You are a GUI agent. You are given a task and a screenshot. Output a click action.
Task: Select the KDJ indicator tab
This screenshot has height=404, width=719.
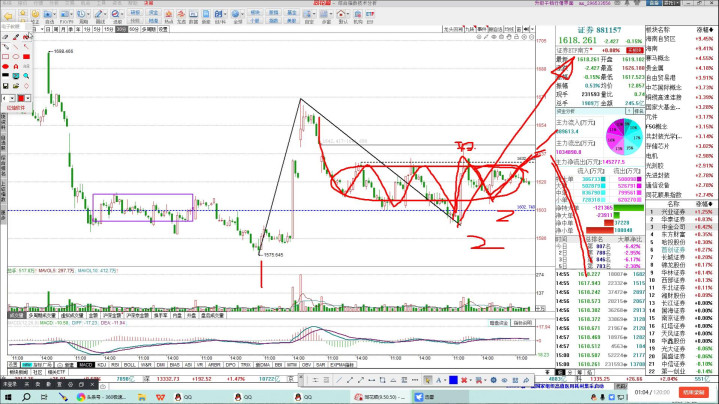101,365
